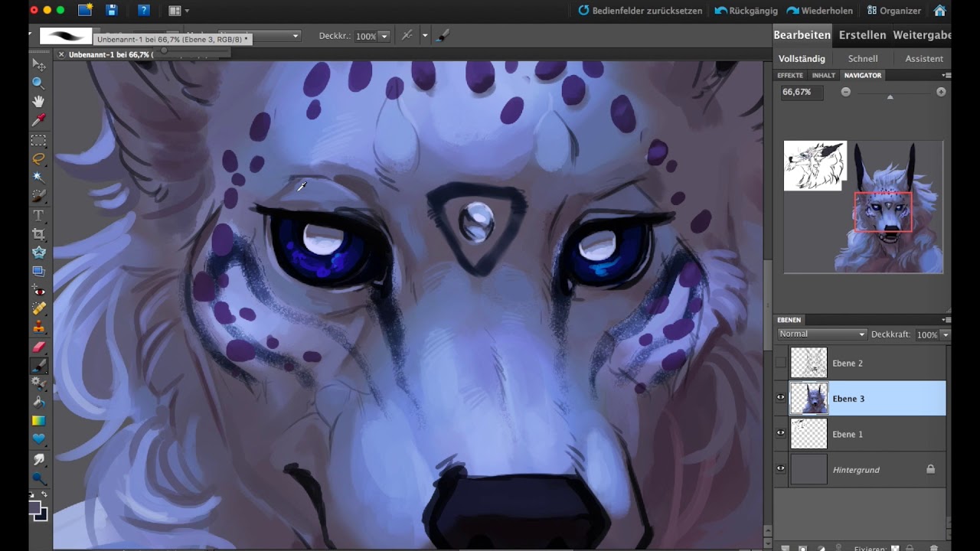Viewport: 980px width, 551px height.
Task: Click the background color swatch
Action: coord(42,515)
